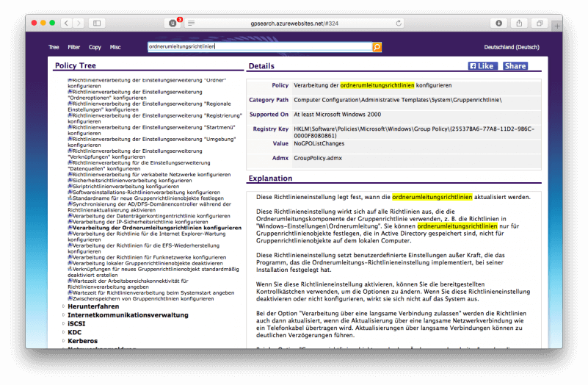This screenshot has width=588, height=385.
Task: Open Reader view icon in address bar
Action: pyautogui.click(x=192, y=24)
